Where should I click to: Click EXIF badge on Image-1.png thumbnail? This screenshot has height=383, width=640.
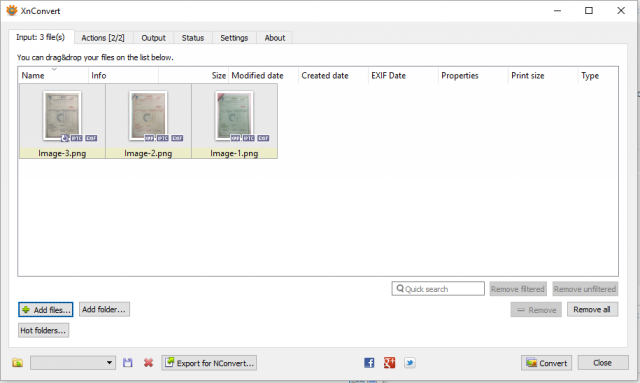[x=263, y=138]
